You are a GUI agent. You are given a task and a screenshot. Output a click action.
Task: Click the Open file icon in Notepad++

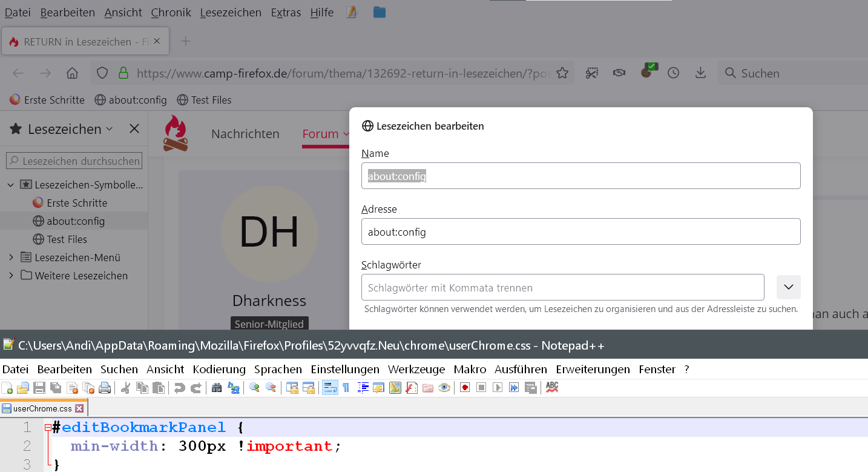(x=23, y=388)
